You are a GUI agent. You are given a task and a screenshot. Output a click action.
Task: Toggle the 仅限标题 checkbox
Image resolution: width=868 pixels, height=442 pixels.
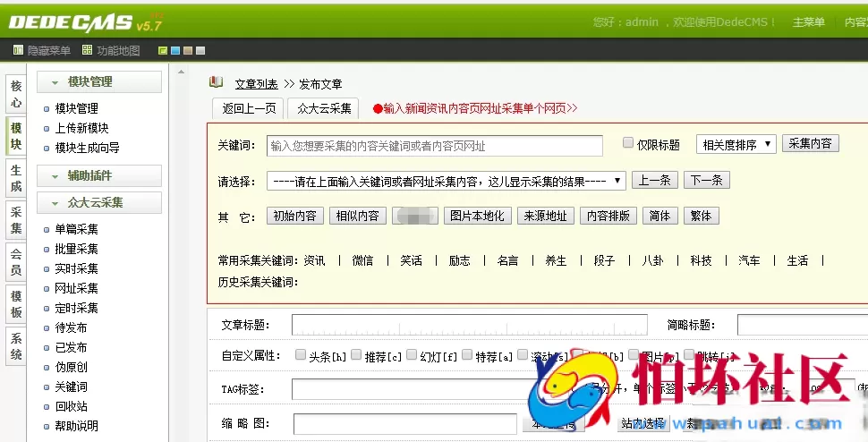[x=628, y=143]
